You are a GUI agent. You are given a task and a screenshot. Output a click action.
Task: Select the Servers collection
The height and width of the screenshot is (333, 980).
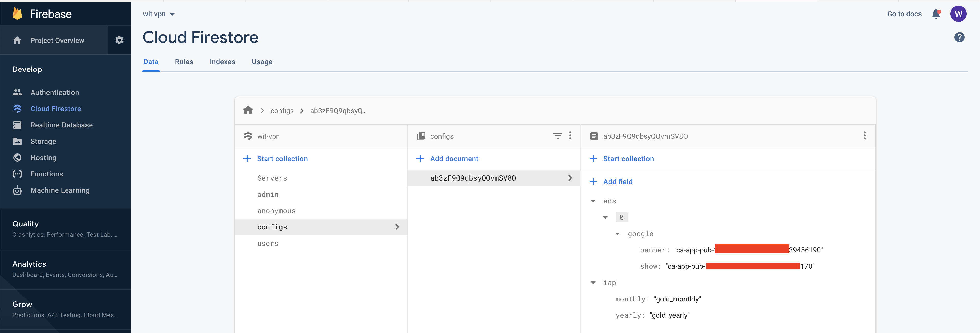[321, 178]
